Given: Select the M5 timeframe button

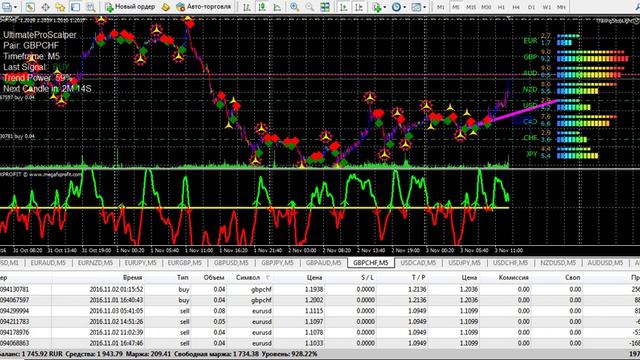Looking at the screenshot, I should [x=456, y=7].
